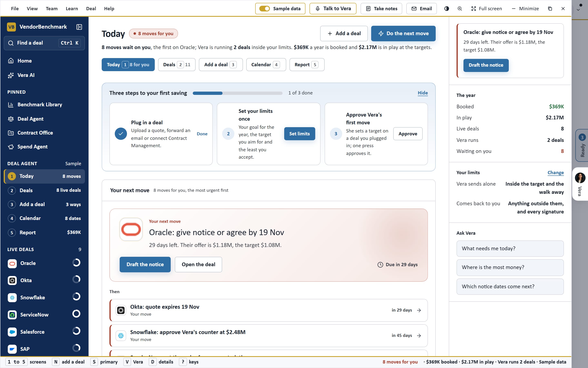The height and width of the screenshot is (368, 588).
Task: Open the Take notes button
Action: tap(381, 9)
